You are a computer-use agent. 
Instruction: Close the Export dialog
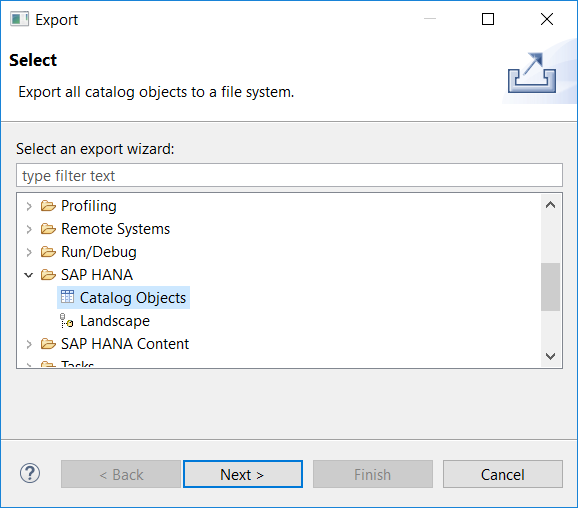click(x=547, y=19)
